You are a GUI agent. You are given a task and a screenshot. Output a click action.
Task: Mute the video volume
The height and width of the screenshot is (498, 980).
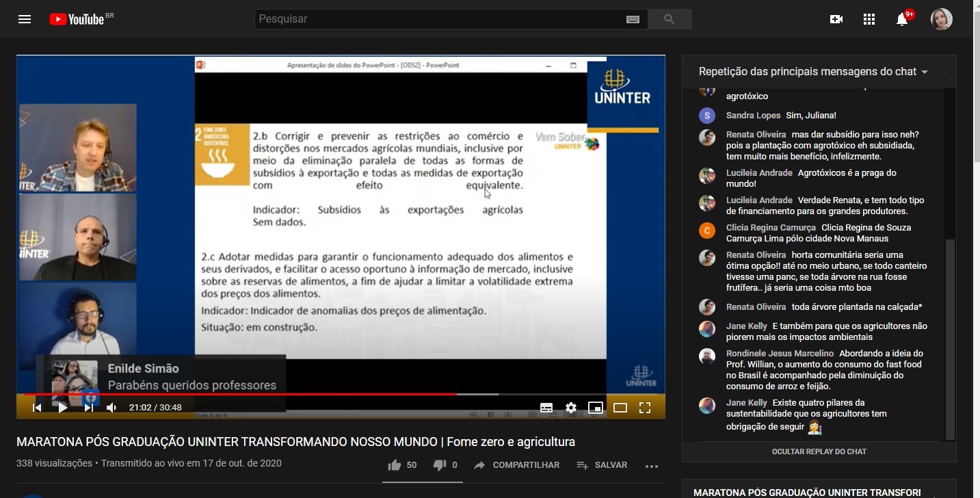[x=111, y=408]
